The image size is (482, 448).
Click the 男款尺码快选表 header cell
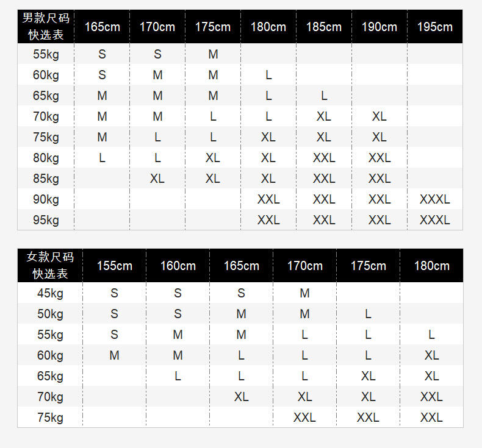coord(46,26)
